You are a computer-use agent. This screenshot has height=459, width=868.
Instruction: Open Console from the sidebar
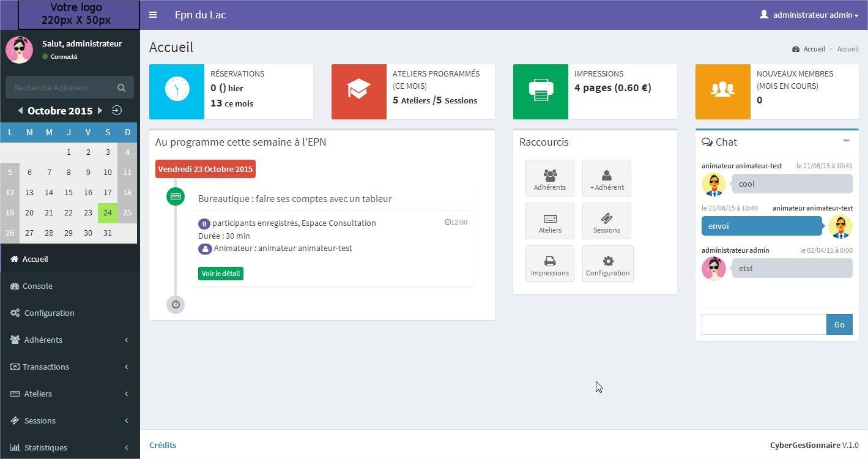pyautogui.click(x=37, y=286)
